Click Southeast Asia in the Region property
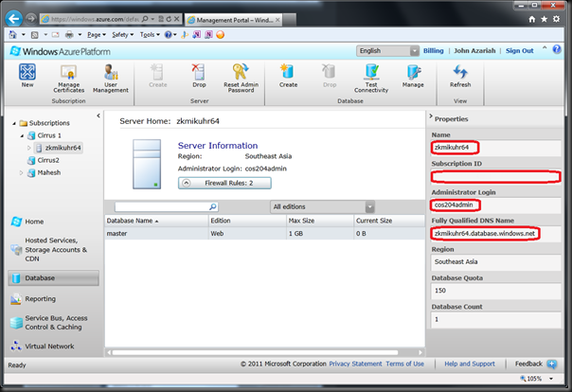Image resolution: width=572 pixels, height=392 pixels. [x=456, y=262]
